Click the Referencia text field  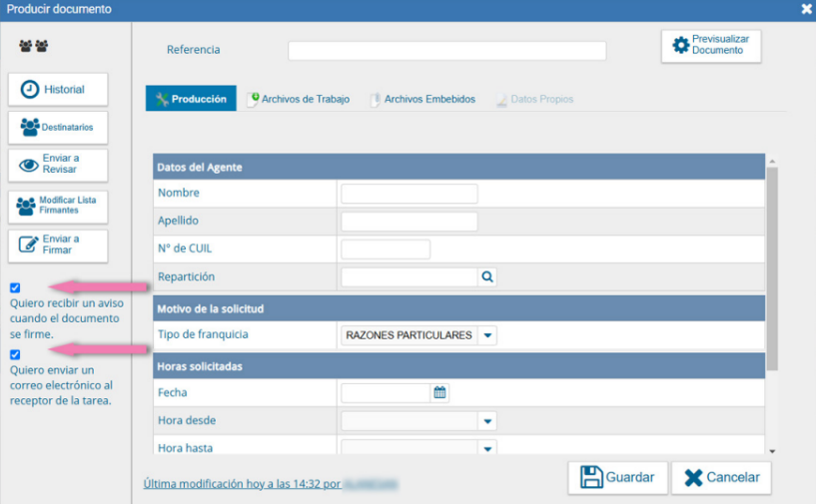click(x=446, y=51)
